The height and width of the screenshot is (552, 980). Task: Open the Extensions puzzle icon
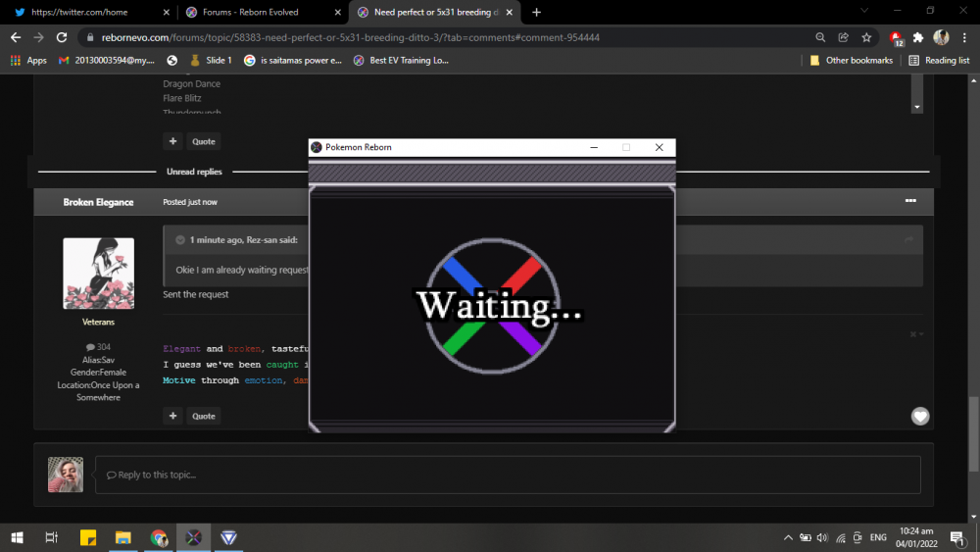click(x=918, y=37)
